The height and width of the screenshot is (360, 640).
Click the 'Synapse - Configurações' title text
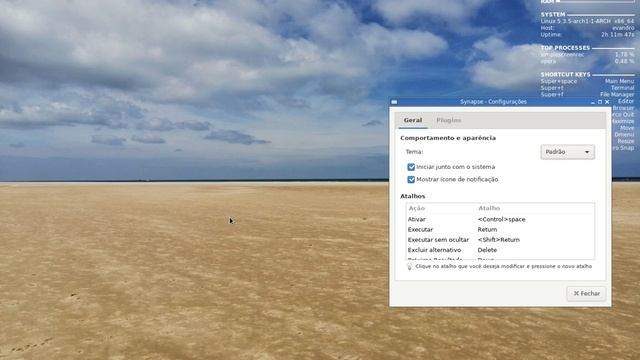click(x=493, y=102)
